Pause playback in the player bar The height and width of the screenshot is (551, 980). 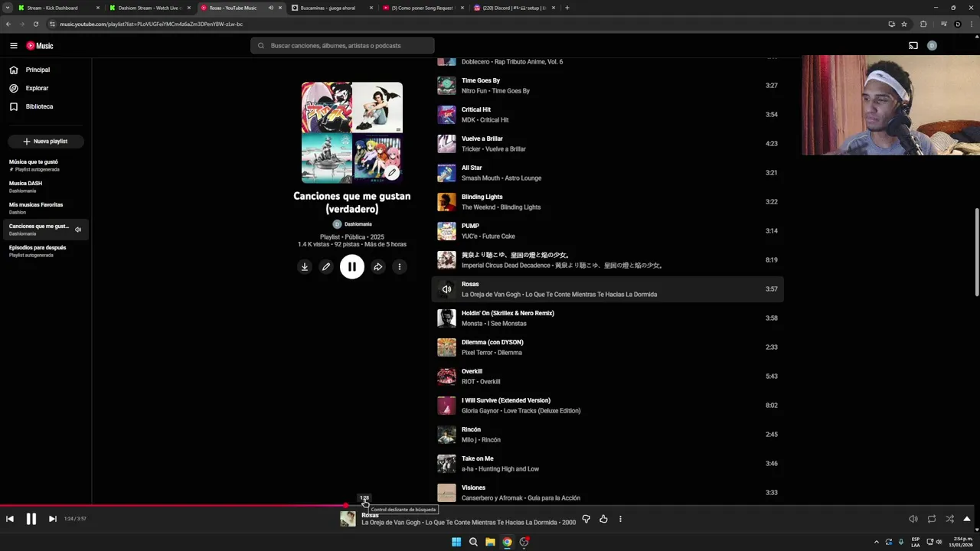[31, 519]
